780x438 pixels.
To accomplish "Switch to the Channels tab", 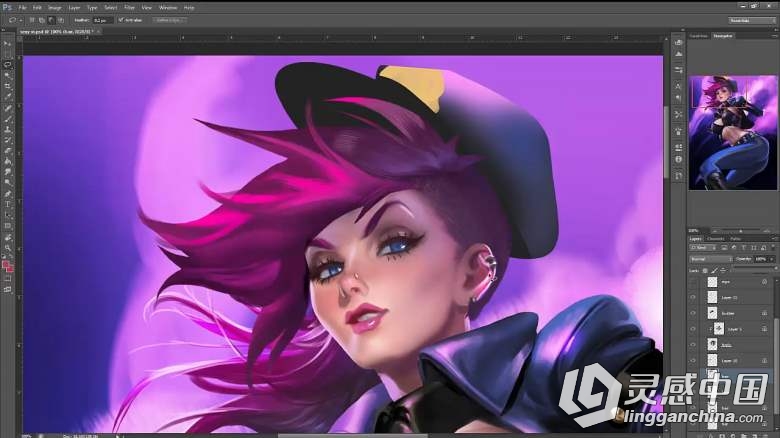I will (716, 239).
